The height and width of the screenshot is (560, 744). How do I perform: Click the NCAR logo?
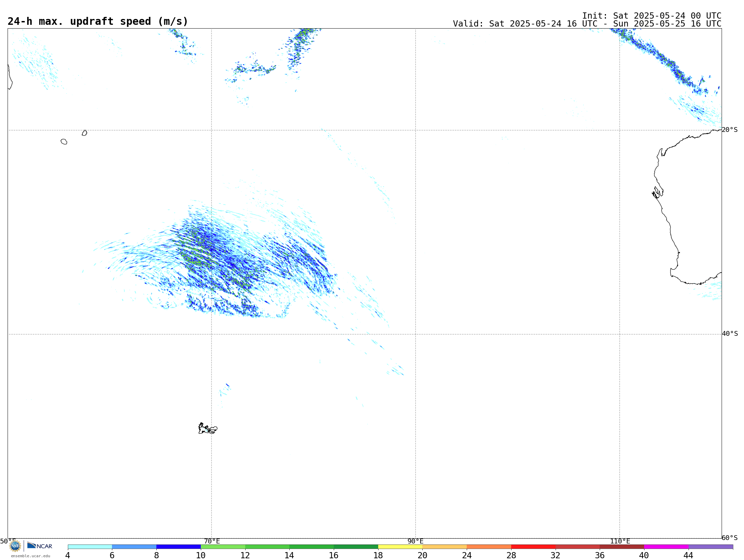40,546
